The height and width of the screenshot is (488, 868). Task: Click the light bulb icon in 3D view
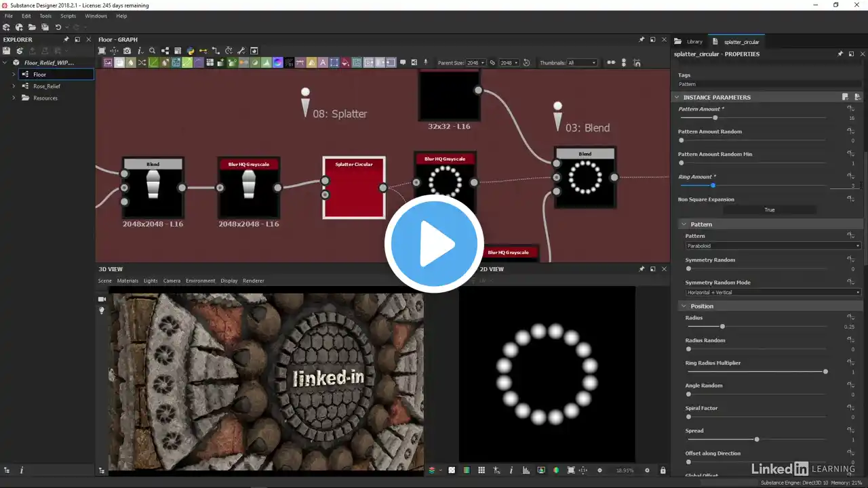pyautogui.click(x=102, y=310)
